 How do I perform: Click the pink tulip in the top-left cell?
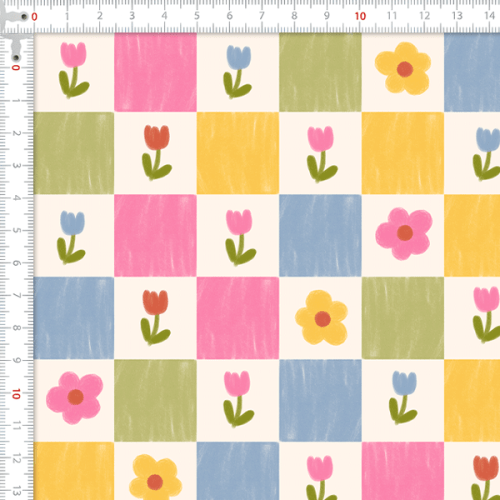[x=74, y=70]
